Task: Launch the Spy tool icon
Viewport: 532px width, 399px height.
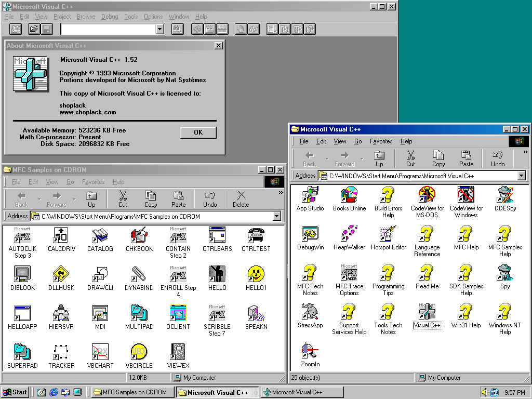Action: [x=505, y=272]
